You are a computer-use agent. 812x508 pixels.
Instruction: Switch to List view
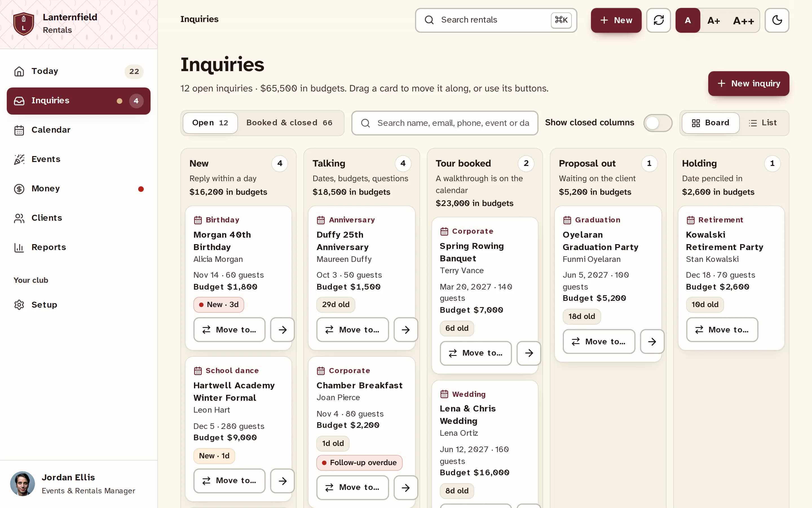pyautogui.click(x=763, y=123)
